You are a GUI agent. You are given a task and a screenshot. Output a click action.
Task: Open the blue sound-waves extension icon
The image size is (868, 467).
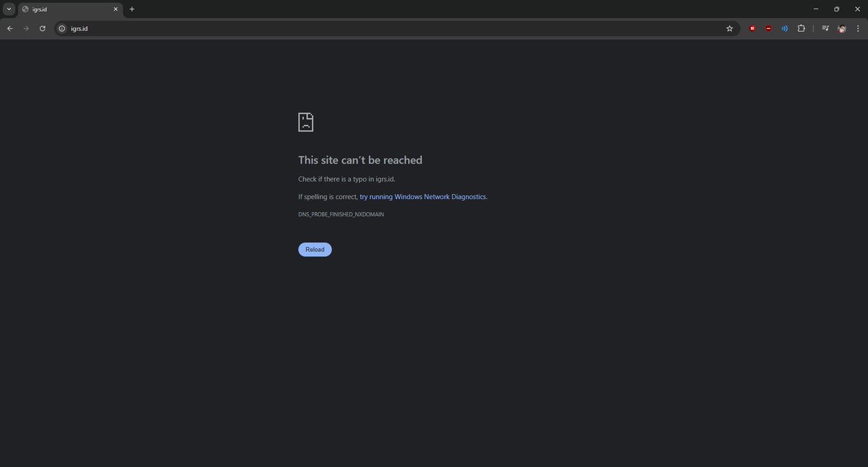coord(785,28)
